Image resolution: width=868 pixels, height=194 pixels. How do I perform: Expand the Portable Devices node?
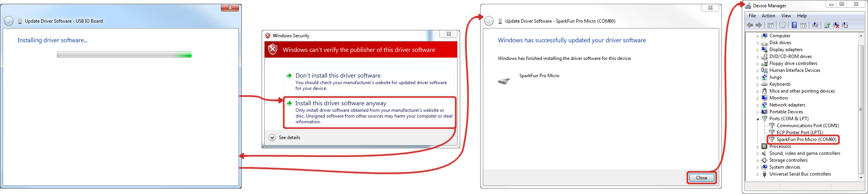[x=758, y=112]
